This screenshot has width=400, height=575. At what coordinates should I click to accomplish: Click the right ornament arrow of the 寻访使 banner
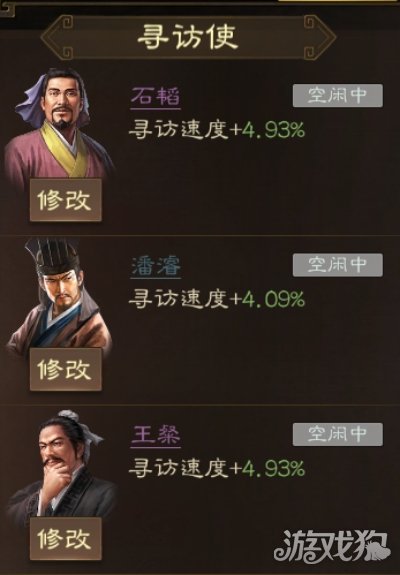point(320,37)
